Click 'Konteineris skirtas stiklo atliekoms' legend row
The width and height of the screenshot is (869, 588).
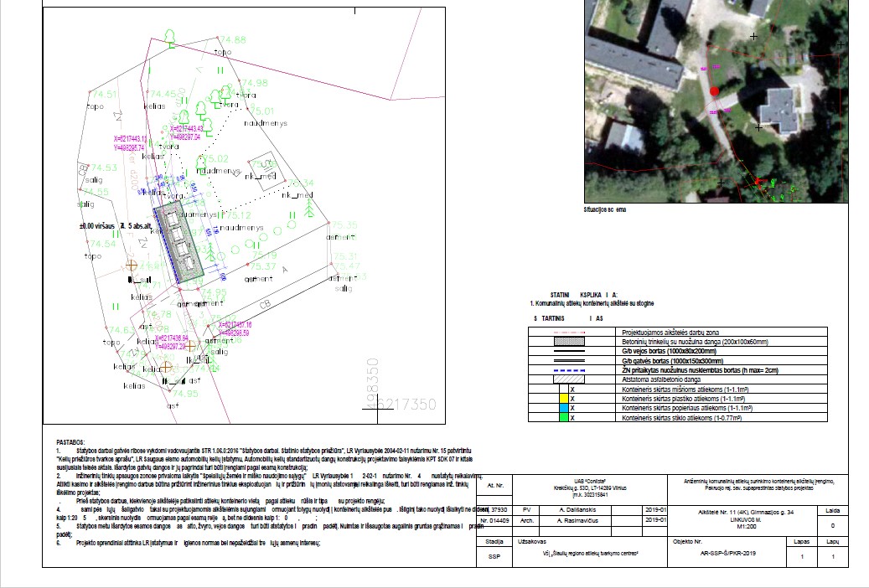678,417
